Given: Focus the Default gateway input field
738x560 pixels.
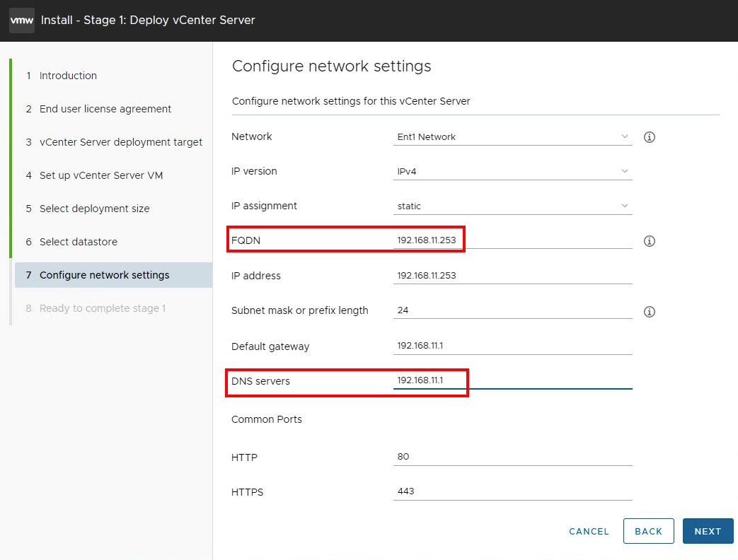Looking at the screenshot, I should (x=512, y=346).
